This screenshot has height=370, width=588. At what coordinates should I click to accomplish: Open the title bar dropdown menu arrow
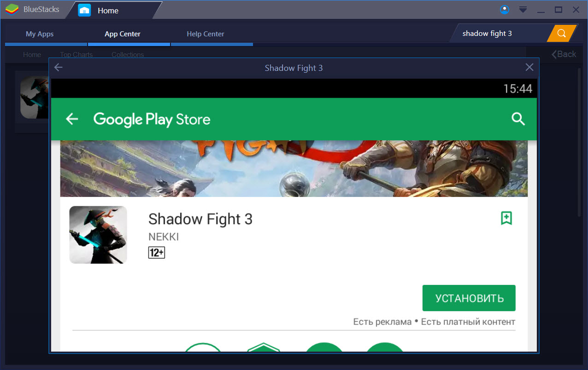pyautogui.click(x=523, y=10)
